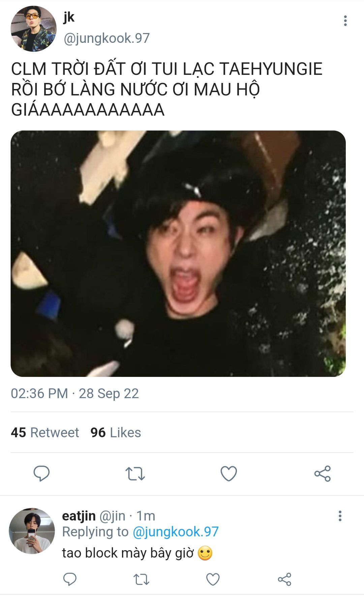The image size is (364, 597).
Task: Reply to eatjin's comment
Action: click(x=70, y=579)
